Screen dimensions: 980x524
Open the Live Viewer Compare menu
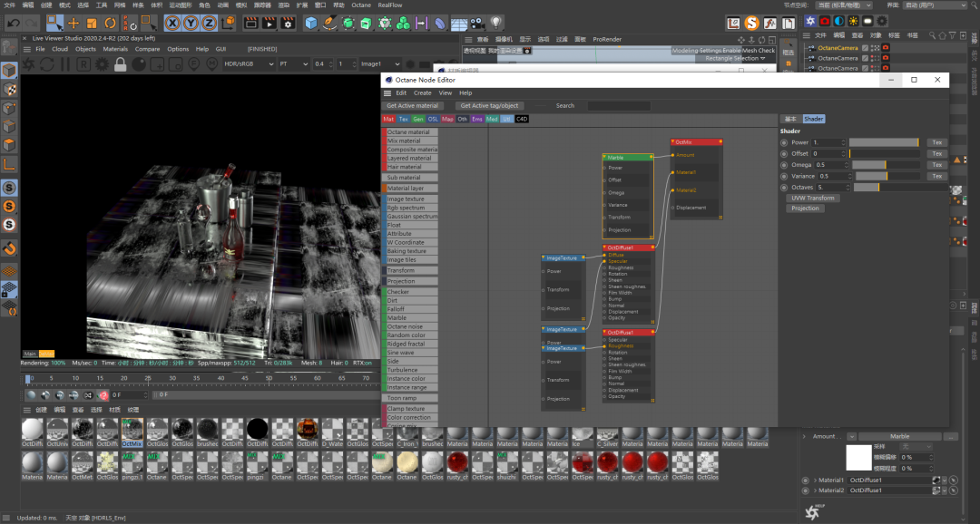point(148,49)
